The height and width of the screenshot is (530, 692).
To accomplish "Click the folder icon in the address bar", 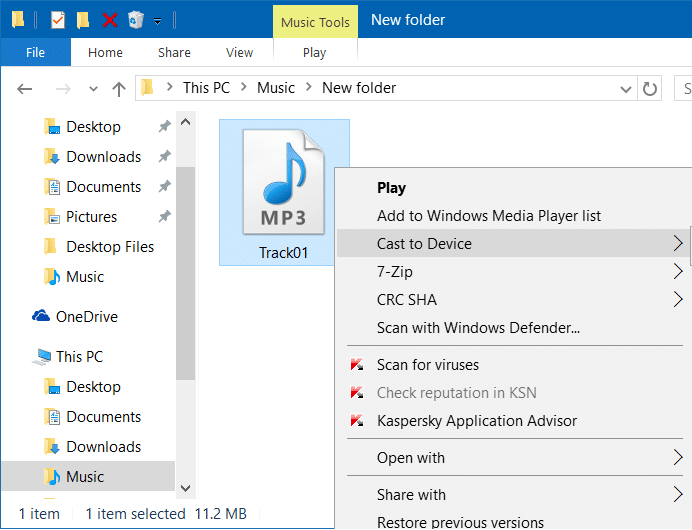I will 147,88.
